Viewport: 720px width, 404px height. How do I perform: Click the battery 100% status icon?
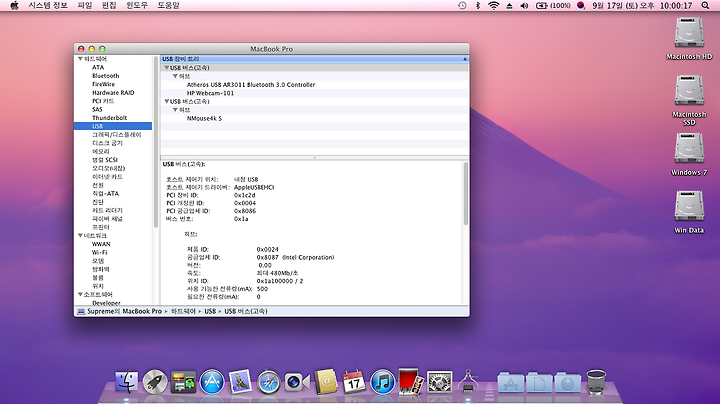[x=553, y=6]
